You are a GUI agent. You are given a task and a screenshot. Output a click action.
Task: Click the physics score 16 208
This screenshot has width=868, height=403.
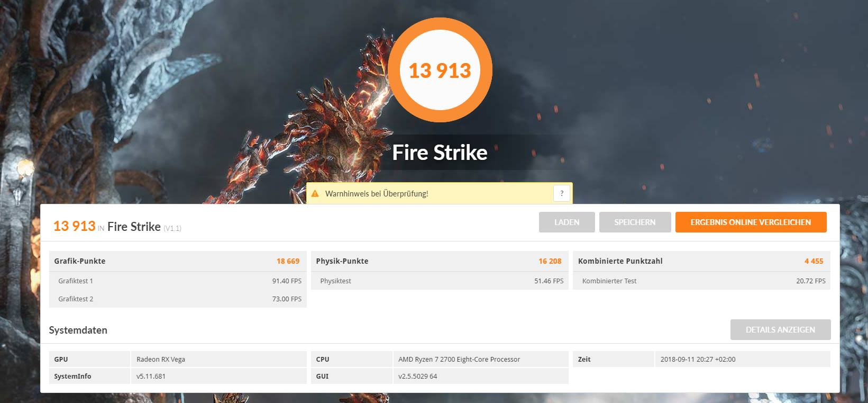pyautogui.click(x=550, y=261)
